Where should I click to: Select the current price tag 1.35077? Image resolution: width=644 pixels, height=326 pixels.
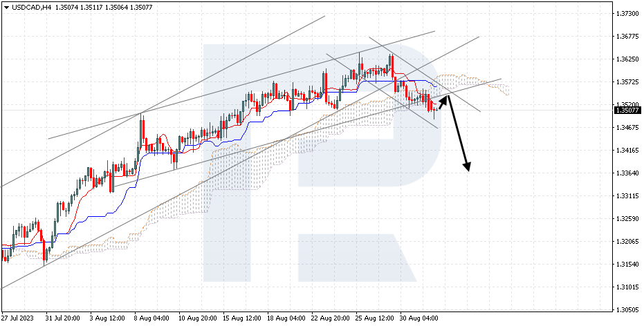pos(627,110)
